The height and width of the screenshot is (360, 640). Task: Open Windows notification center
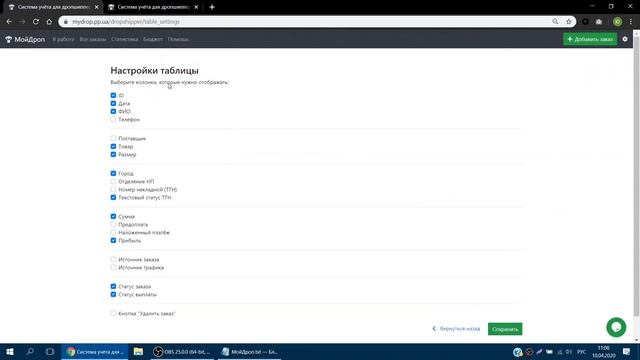pyautogui.click(x=627, y=351)
